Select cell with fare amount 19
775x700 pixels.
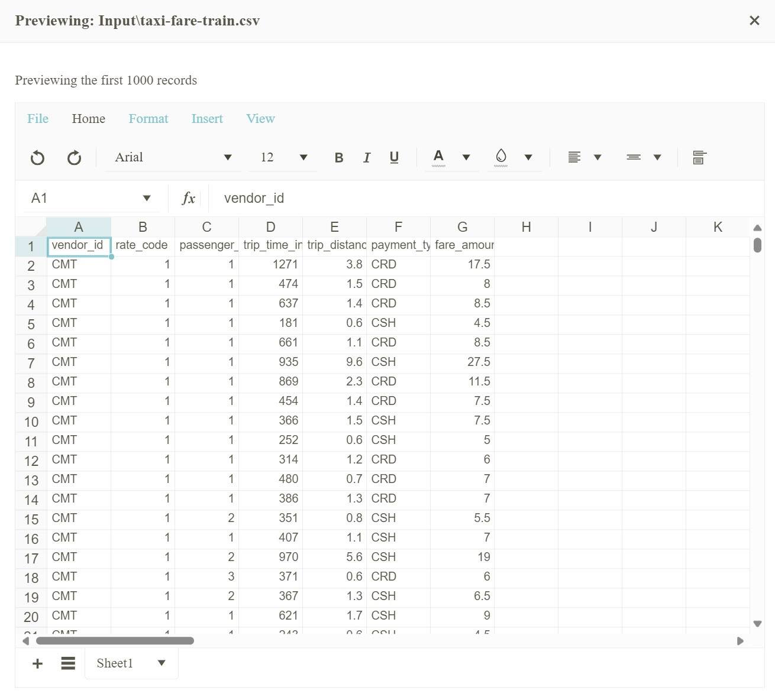point(462,558)
